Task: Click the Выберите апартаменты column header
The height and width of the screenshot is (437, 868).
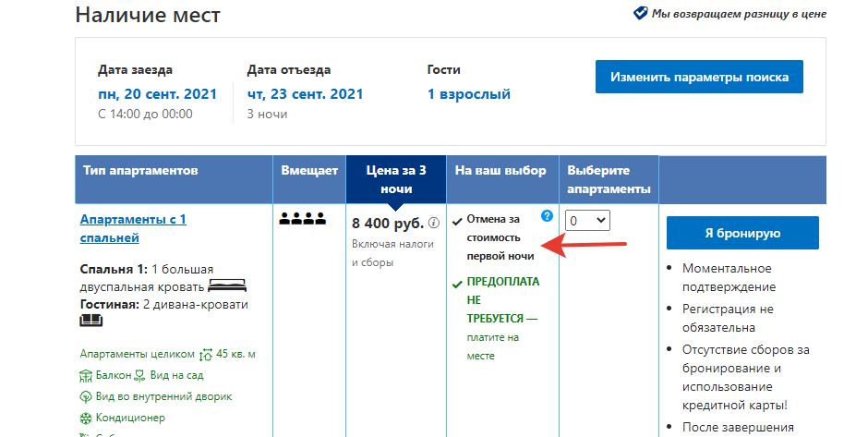Action: click(x=609, y=179)
